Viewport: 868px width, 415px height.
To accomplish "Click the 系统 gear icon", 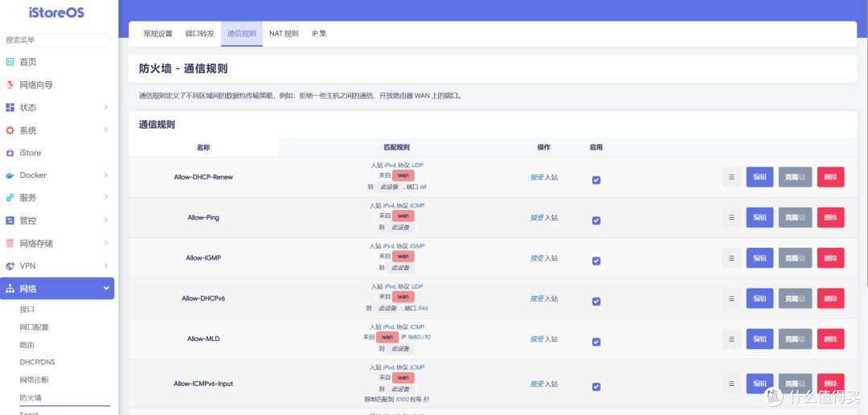I will [x=10, y=130].
